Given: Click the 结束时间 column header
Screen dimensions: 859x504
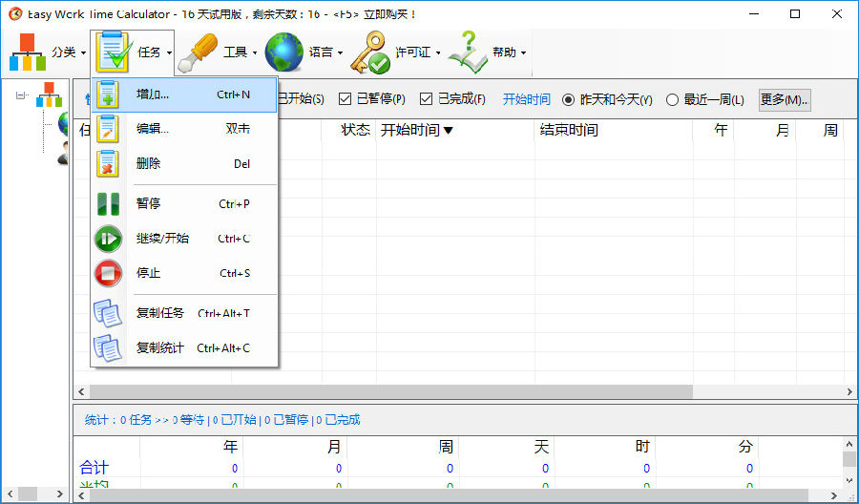Looking at the screenshot, I should [x=614, y=131].
